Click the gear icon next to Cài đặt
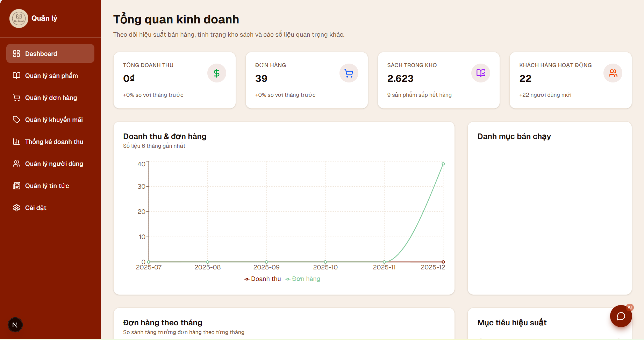 16,208
